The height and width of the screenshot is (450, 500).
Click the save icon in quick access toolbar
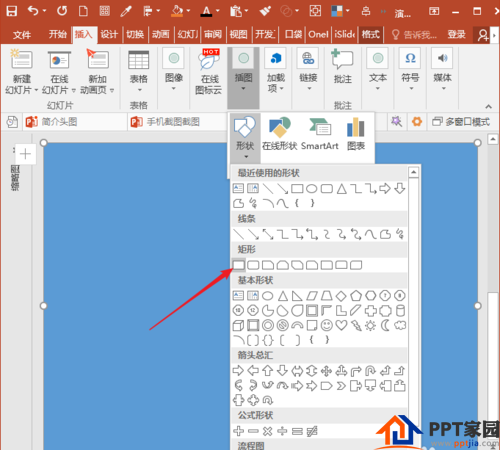pos(12,11)
